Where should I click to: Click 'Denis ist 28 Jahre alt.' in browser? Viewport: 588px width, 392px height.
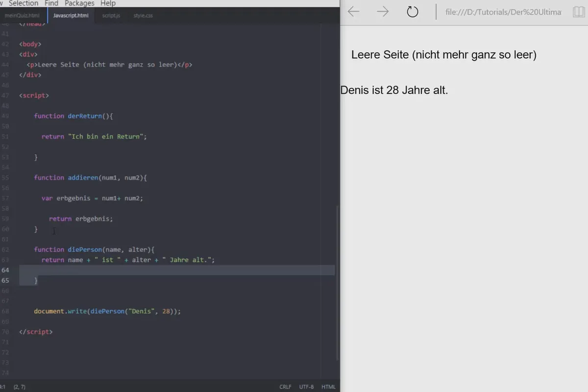[x=394, y=90]
